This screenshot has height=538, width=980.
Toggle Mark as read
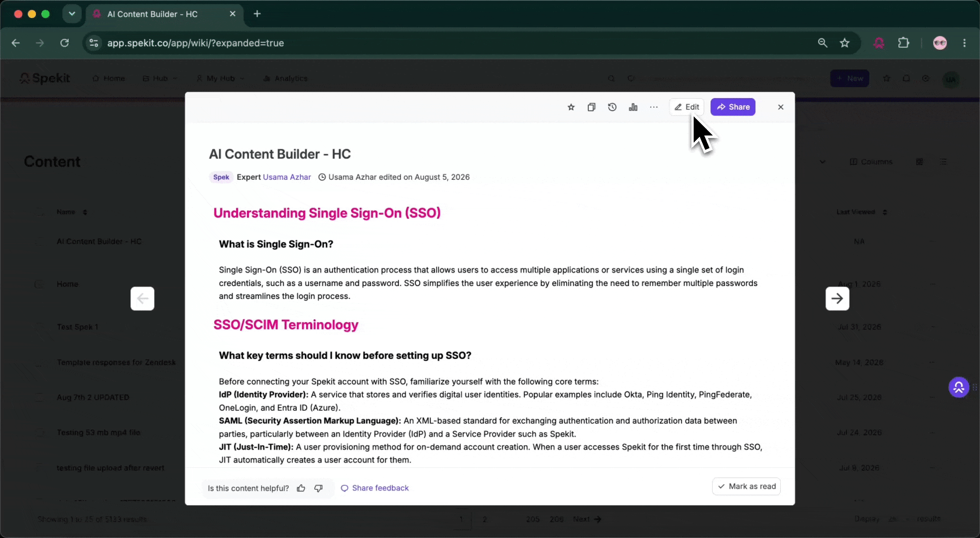[x=746, y=486]
